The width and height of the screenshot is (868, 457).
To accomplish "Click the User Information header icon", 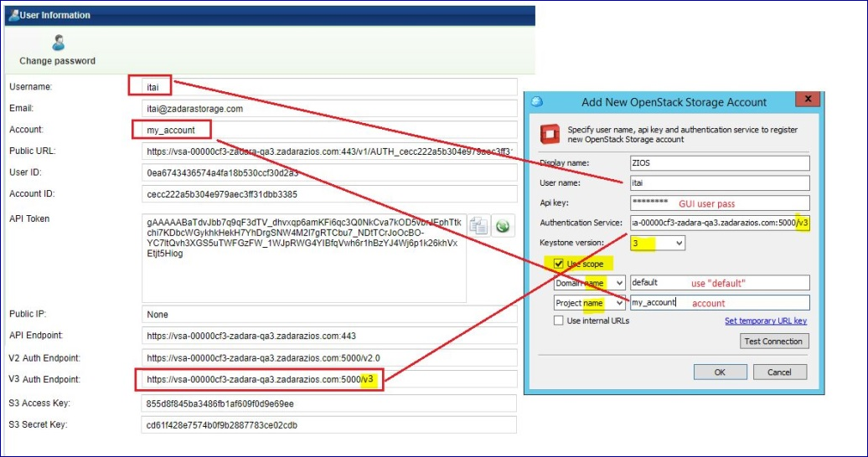I will tap(13, 15).
